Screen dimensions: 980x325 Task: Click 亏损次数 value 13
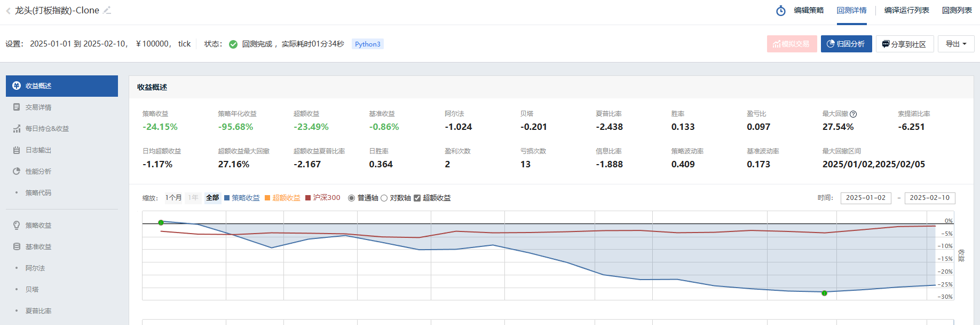tap(525, 165)
